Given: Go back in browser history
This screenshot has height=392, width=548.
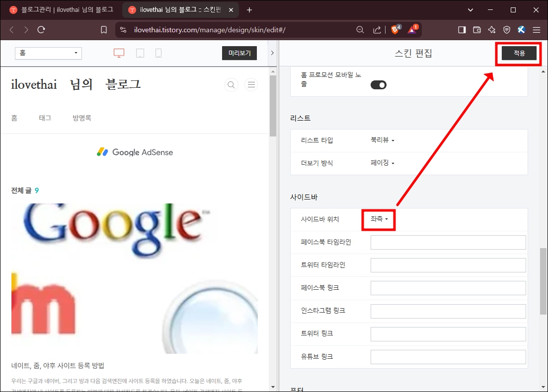Looking at the screenshot, I should (x=11, y=30).
